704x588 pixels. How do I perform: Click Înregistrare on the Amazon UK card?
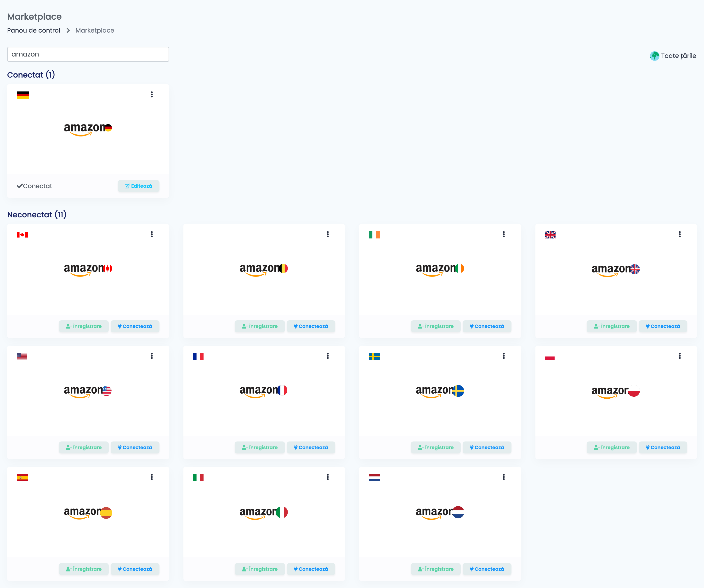612,326
